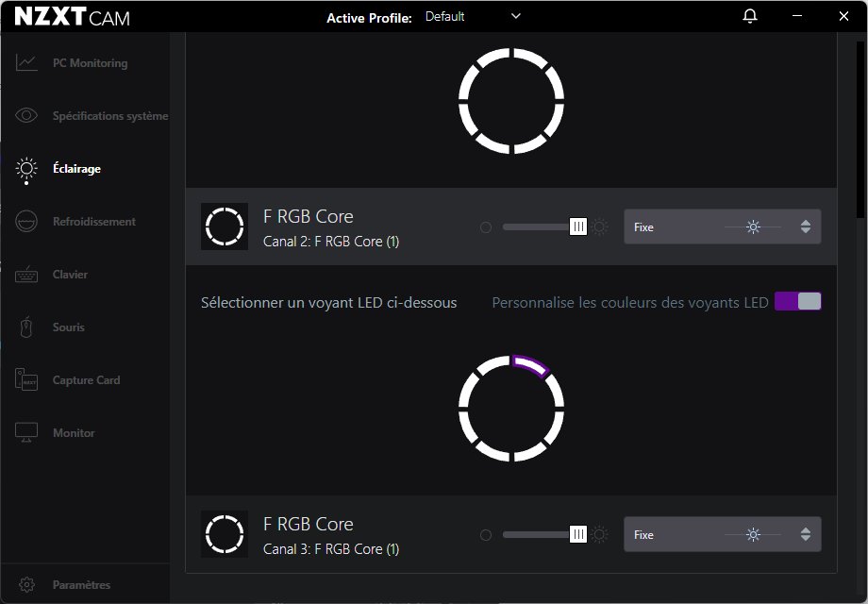Select the radio circle beside Canal 2 slider

click(x=486, y=226)
